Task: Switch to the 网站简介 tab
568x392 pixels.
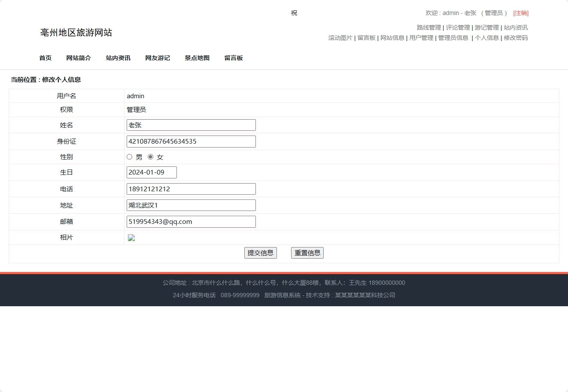Action: pos(79,58)
